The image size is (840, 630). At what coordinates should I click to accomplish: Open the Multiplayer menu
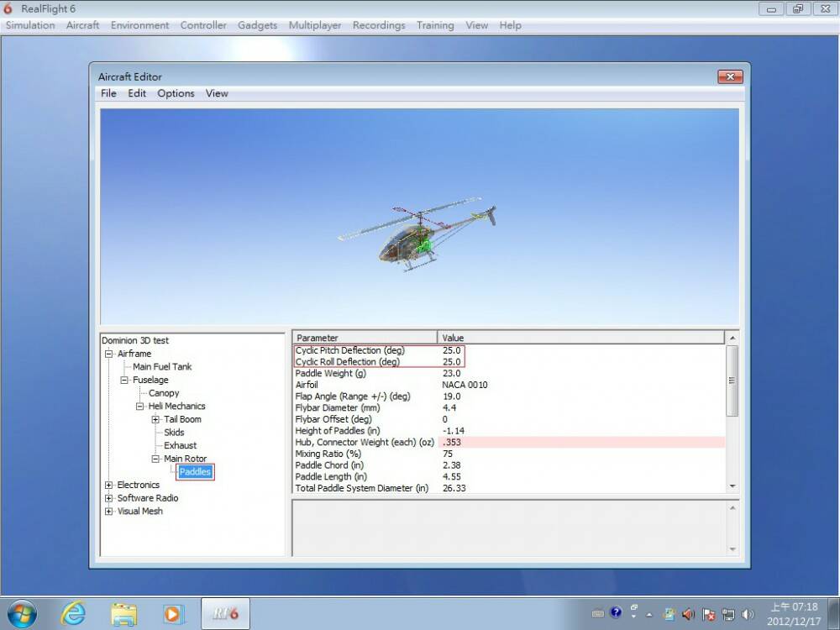[x=314, y=25]
